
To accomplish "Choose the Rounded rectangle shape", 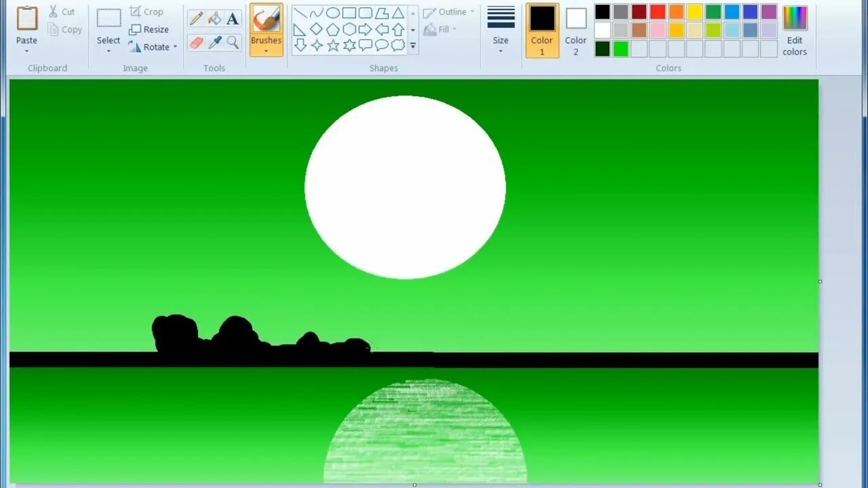I will (365, 13).
